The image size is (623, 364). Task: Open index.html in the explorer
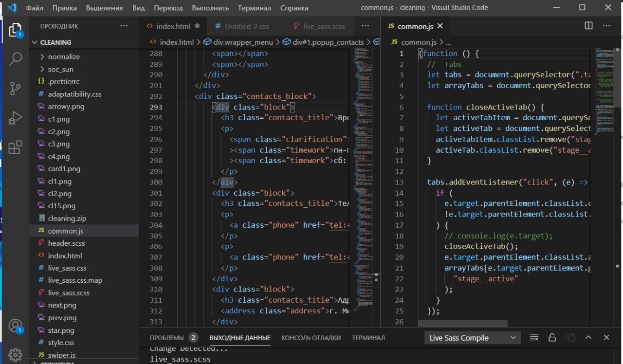pyautogui.click(x=84, y=255)
